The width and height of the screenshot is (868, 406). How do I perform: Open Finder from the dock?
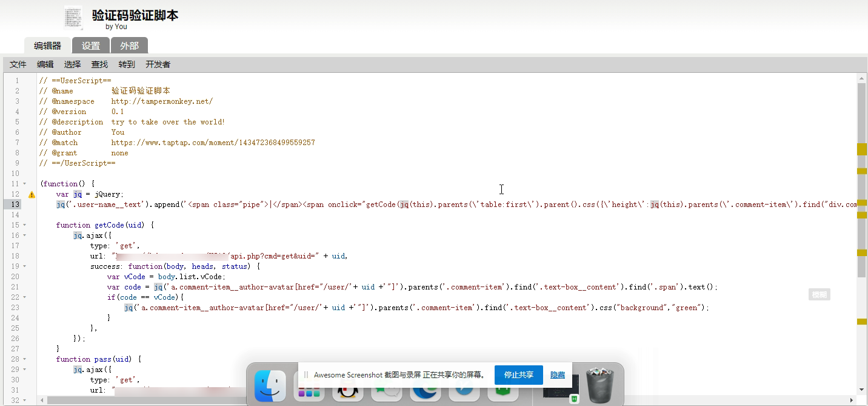click(x=270, y=386)
